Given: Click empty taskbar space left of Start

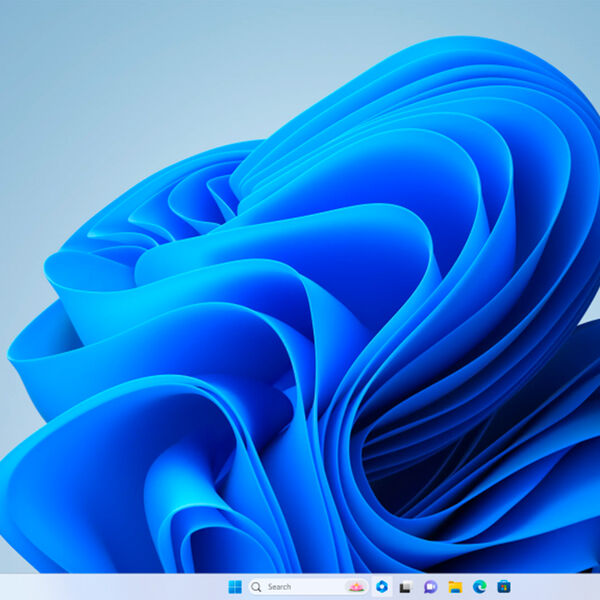Looking at the screenshot, I should 150,587.
